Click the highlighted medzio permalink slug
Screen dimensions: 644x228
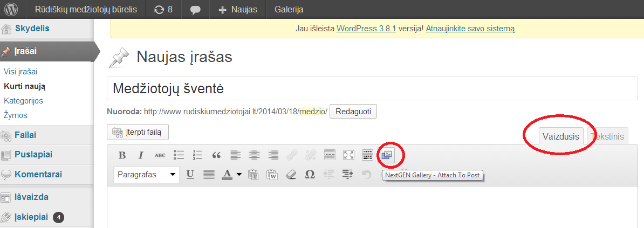[312, 112]
